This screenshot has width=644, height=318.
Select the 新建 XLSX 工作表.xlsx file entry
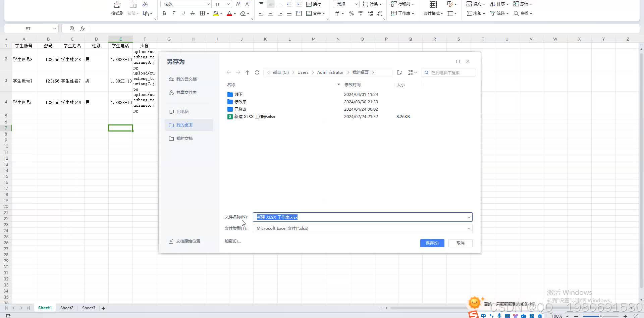[x=255, y=116]
